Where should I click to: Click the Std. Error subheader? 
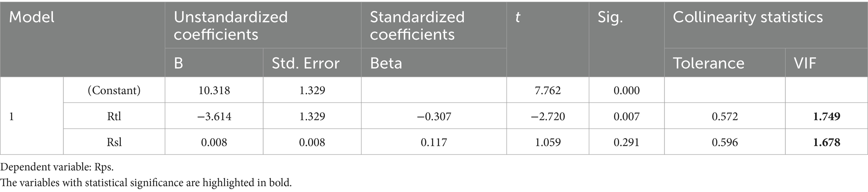pyautogui.click(x=306, y=63)
